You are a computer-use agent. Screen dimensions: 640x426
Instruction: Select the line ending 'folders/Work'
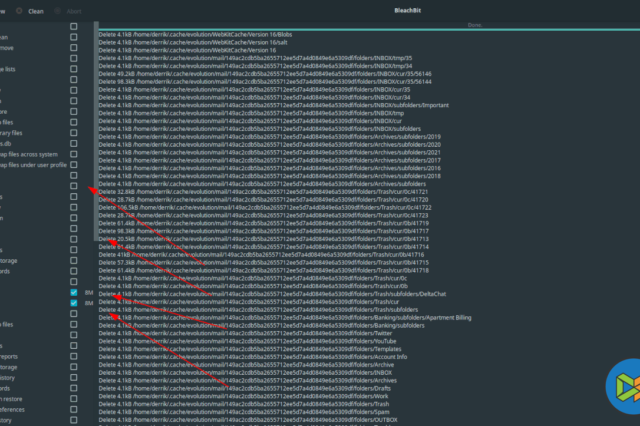(243, 396)
